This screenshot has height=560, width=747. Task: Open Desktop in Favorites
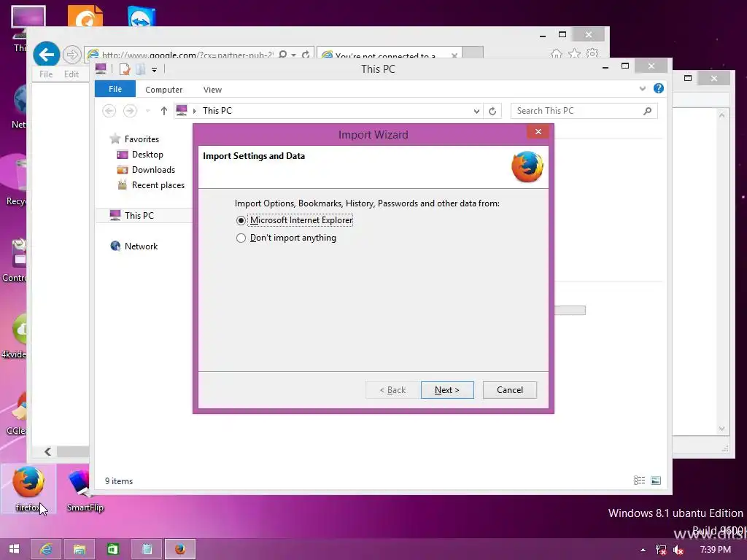tap(147, 155)
